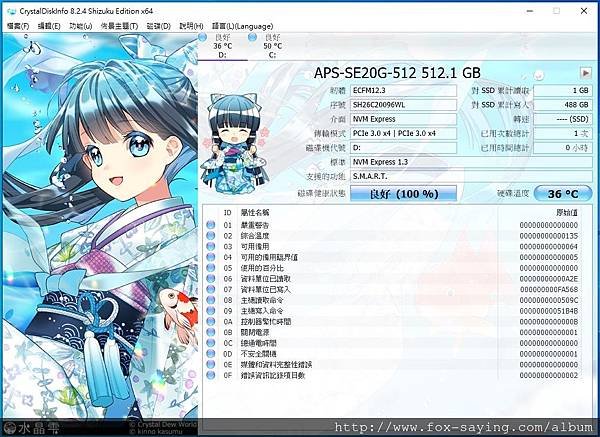Open the 佈景主題(T) theme menu
The width and height of the screenshot is (600, 437).
[x=119, y=26]
